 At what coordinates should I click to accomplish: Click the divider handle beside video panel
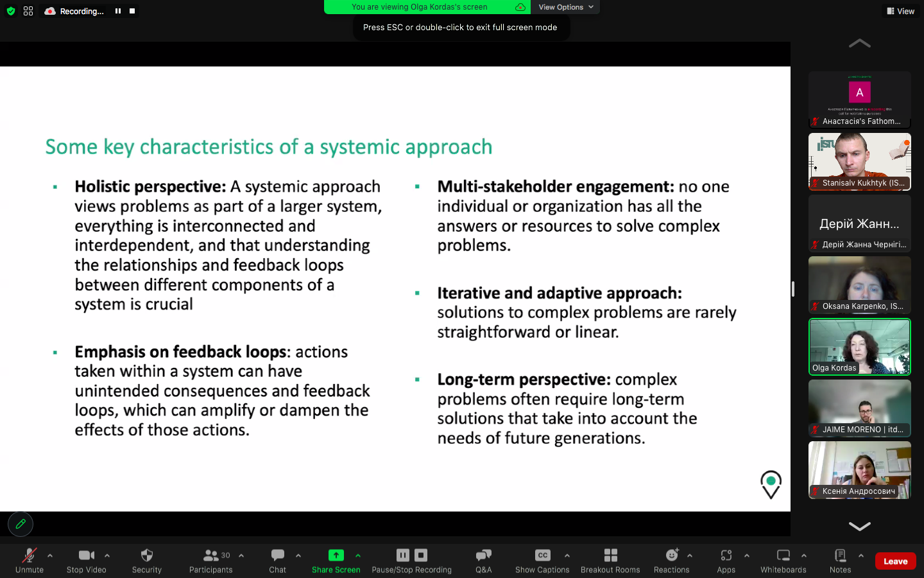[793, 289]
